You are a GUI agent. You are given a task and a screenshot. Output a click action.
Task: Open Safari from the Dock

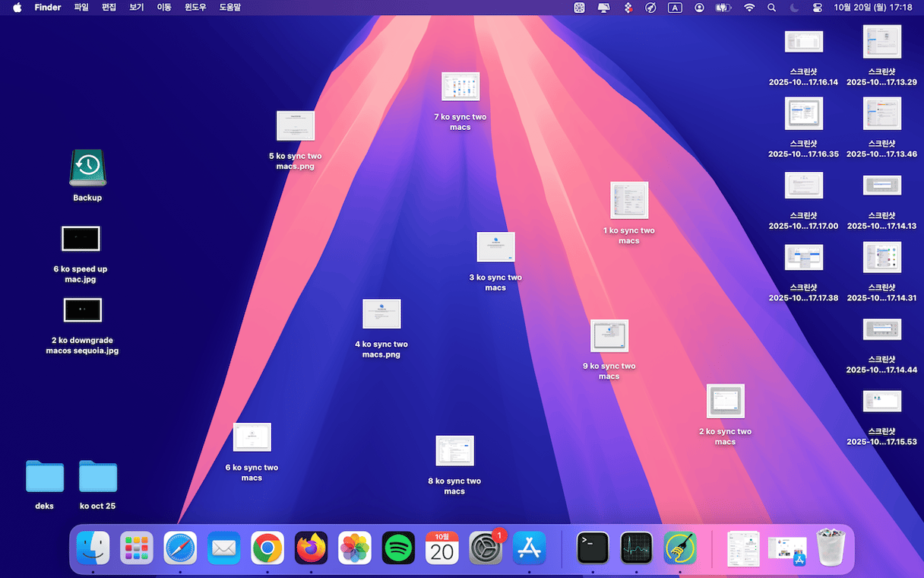click(180, 548)
